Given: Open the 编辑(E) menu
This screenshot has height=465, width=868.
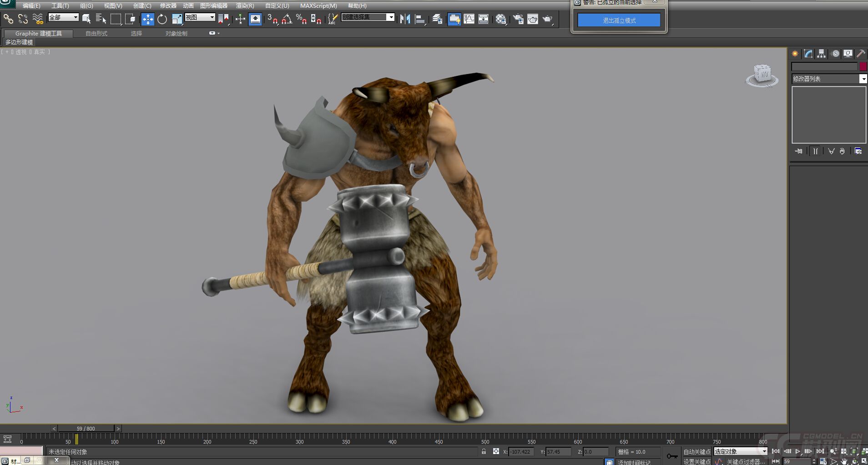Looking at the screenshot, I should 31,5.
